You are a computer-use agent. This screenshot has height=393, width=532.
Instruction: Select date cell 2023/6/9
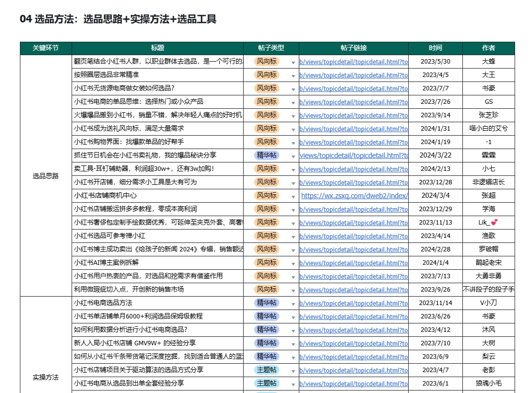[x=436, y=356]
